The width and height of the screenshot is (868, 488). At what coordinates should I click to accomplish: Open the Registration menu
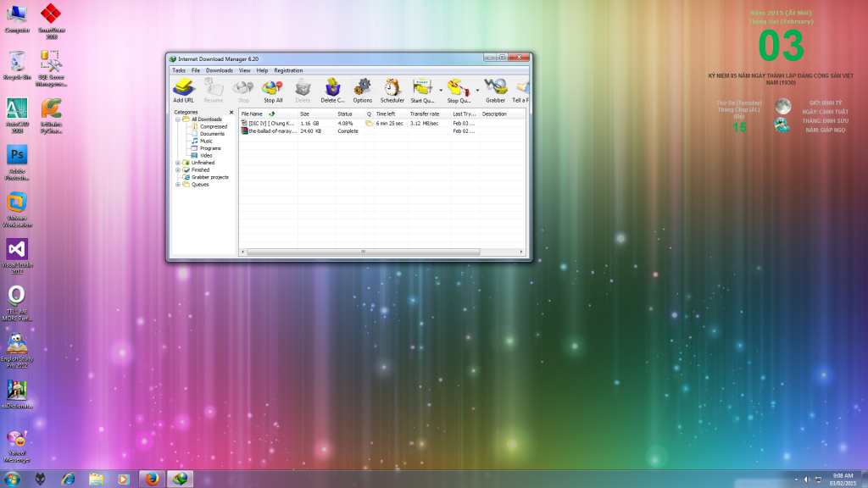[x=288, y=70]
